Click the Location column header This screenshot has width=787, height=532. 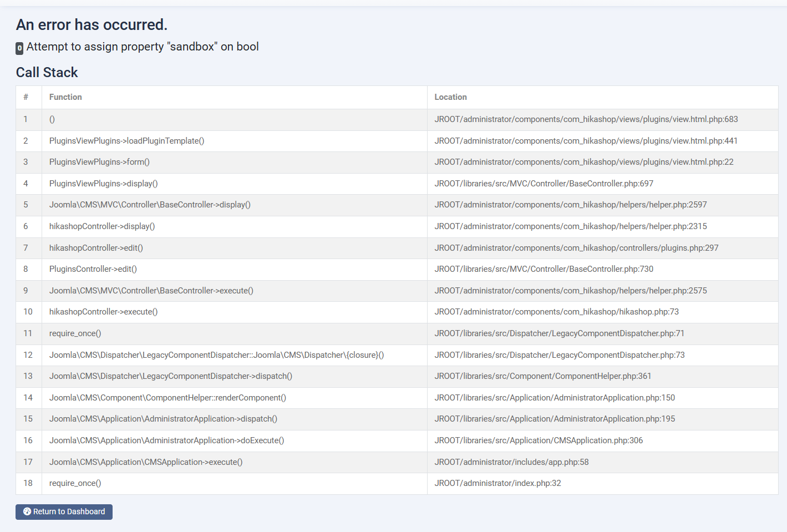450,97
